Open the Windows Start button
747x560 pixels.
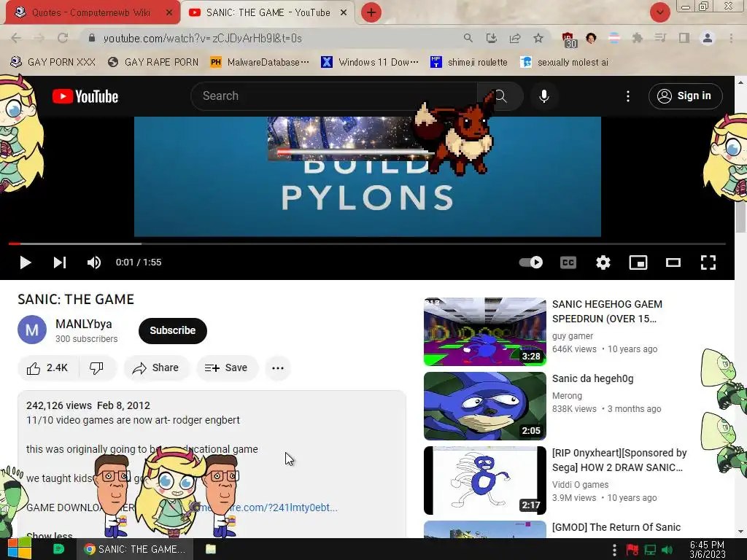tap(20, 549)
